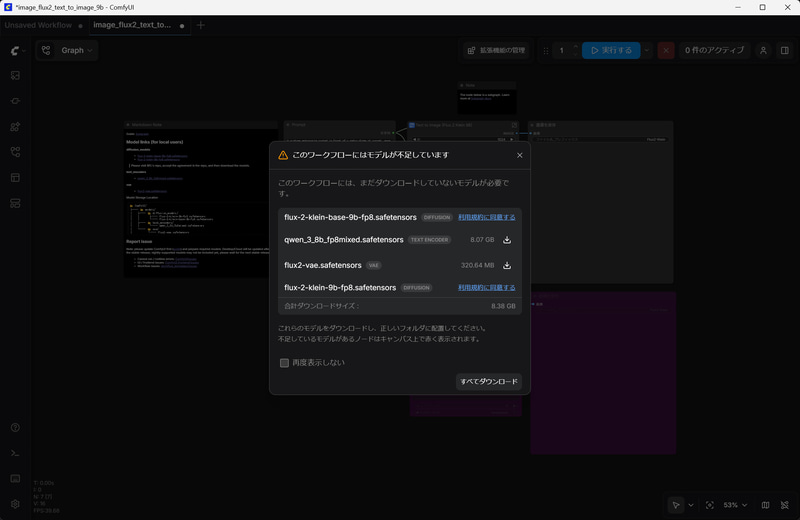The image size is (800, 520).
Task: Open 利用規約に同意する link for flux-2-klein-base-9b-fp8
Action: (487, 217)
